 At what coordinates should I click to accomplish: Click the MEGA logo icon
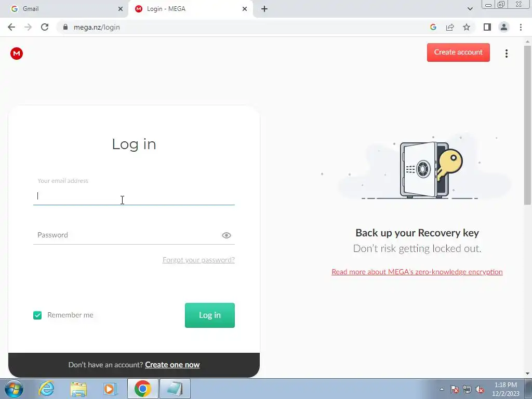16,54
